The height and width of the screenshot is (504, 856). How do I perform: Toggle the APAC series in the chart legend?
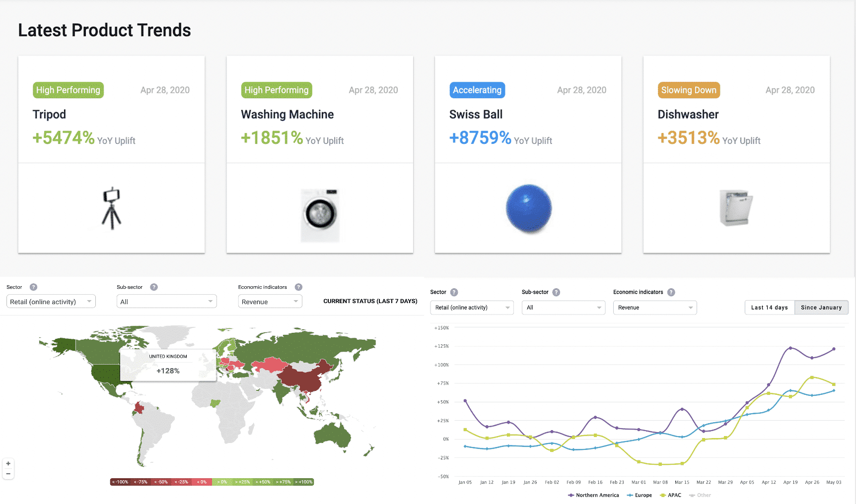(x=670, y=495)
